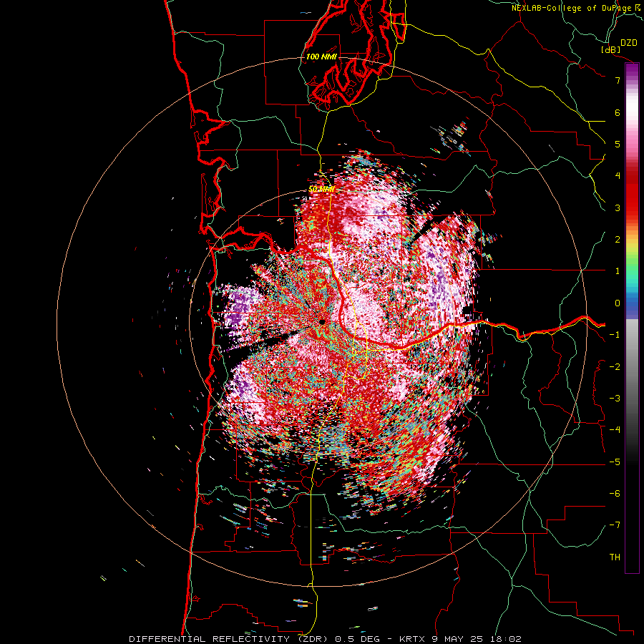This screenshot has height=644, width=644.
Task: Click the gray band near -2 dB
Action: point(632,367)
